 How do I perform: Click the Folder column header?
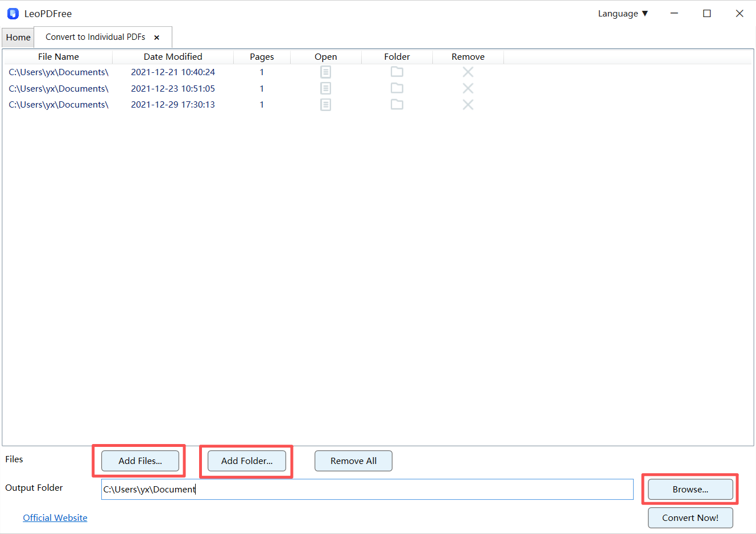397,57
